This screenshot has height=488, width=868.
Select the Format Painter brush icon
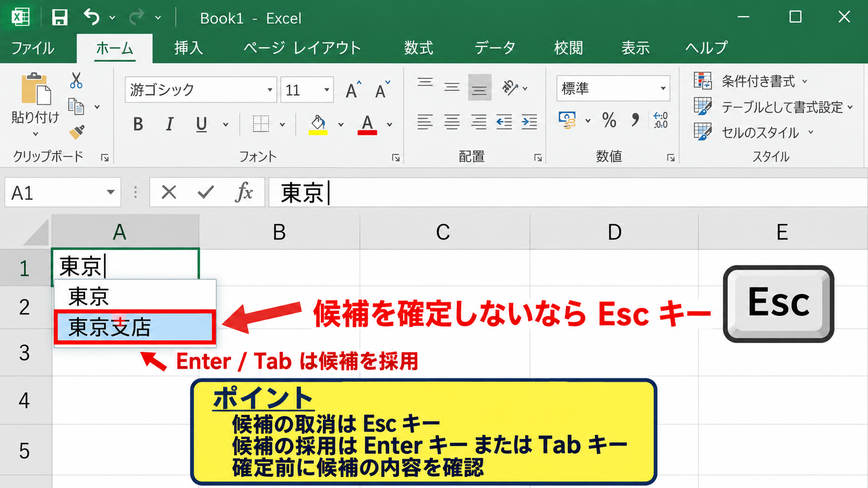click(x=77, y=132)
